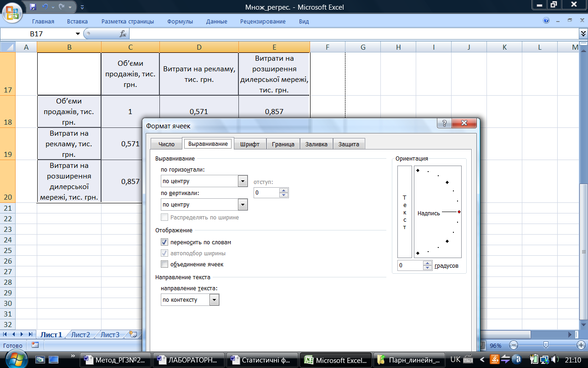Viewport: 588px width, 368px height.
Task: Switch dialog to Число tab
Action: (x=166, y=144)
